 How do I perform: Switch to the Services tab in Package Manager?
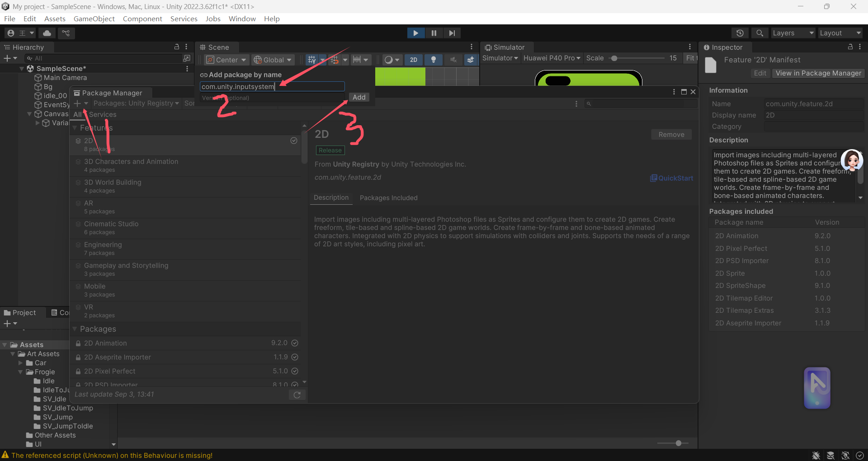tap(103, 114)
